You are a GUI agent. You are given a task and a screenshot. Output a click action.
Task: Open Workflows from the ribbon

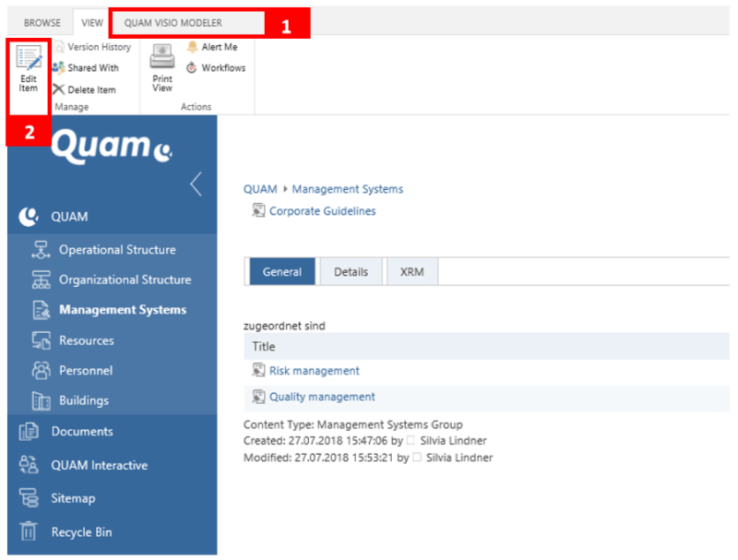(x=216, y=68)
